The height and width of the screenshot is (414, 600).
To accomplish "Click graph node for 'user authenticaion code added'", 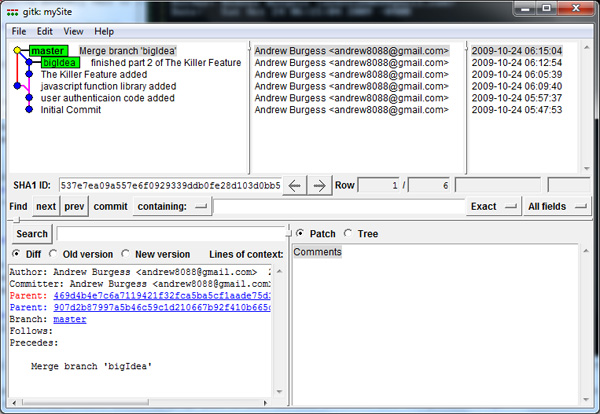I will click(x=29, y=98).
